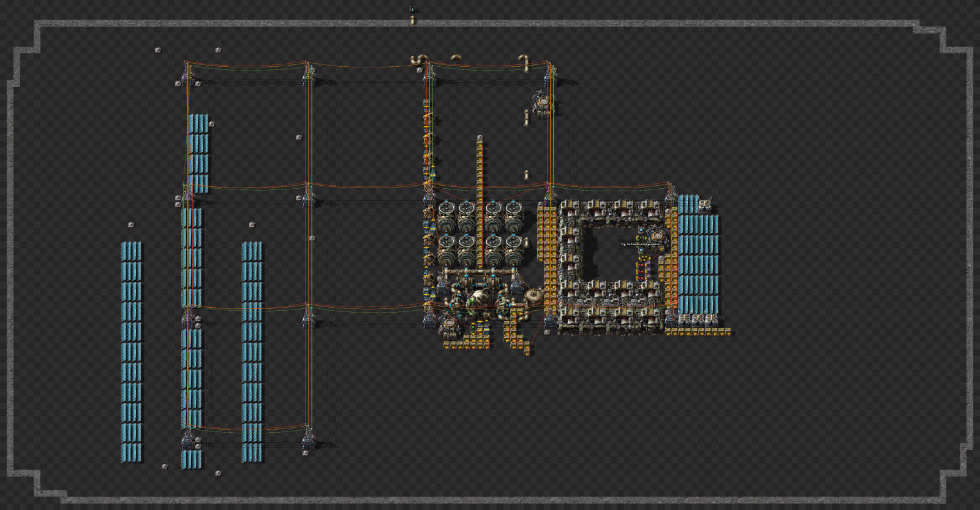Click the substation at the ring's bottom-right corner
980x510 pixels.
tap(670, 318)
